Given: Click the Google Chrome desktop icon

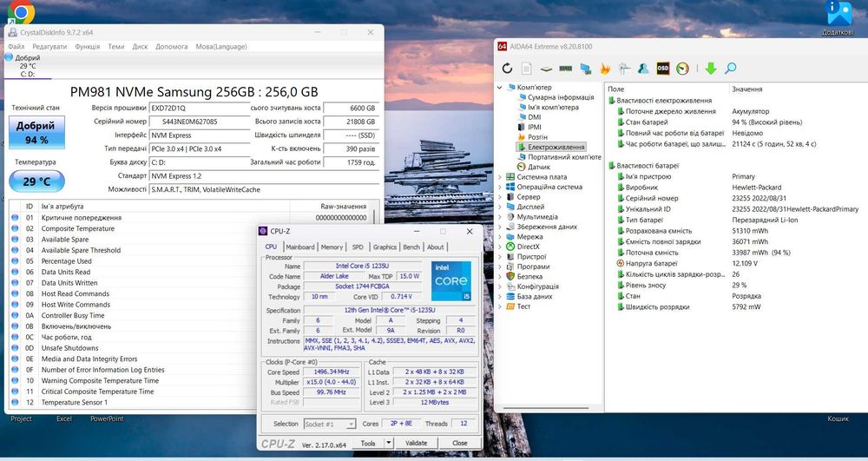Looking at the screenshot, I should coord(21,11).
